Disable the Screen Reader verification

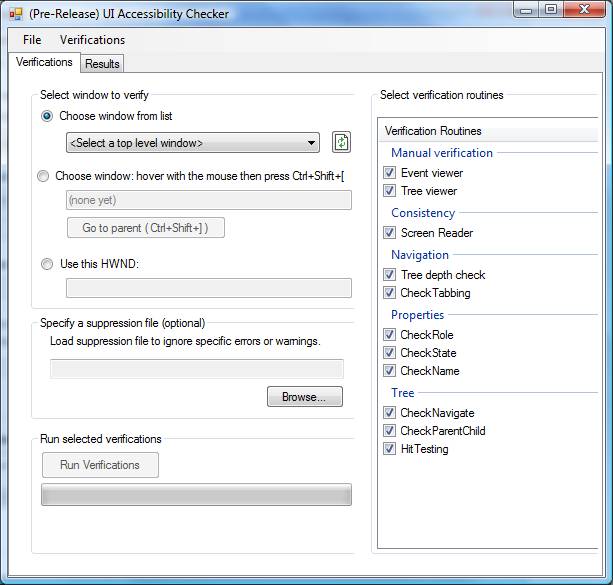(390, 233)
